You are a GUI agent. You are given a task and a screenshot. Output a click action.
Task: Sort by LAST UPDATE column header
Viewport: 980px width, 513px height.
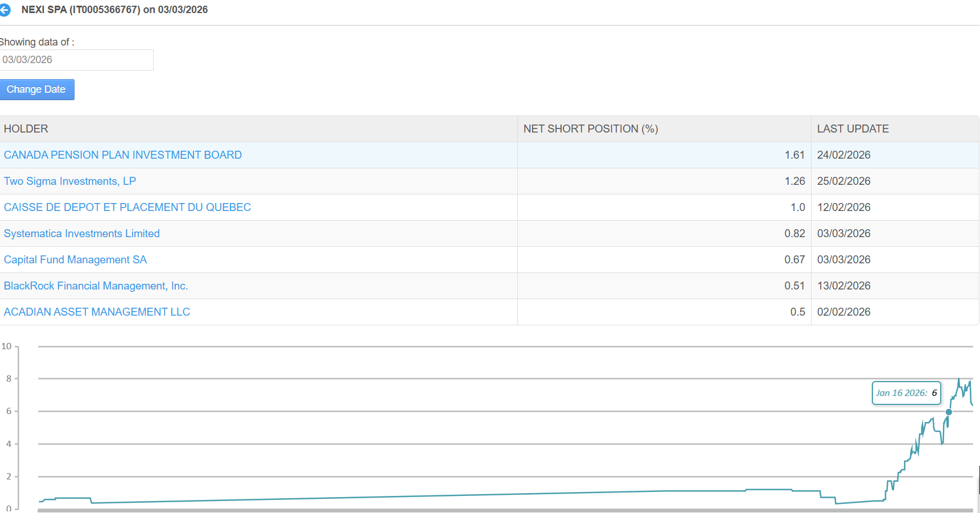(853, 129)
